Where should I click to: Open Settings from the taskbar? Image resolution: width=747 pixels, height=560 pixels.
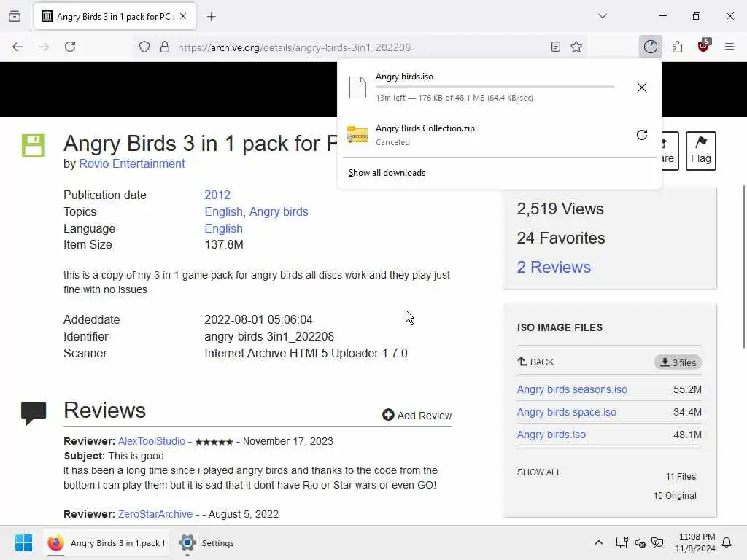[206, 542]
